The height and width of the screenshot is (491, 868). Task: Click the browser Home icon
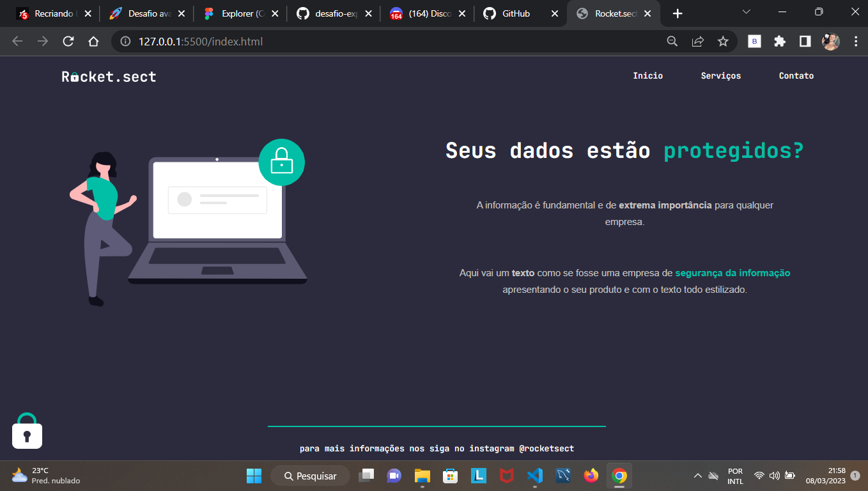point(93,41)
